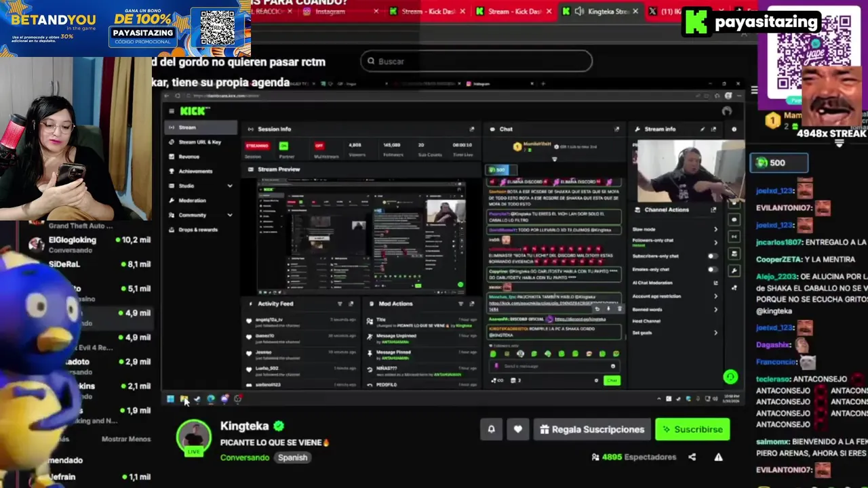Click the Suscribirse button

coord(692,429)
